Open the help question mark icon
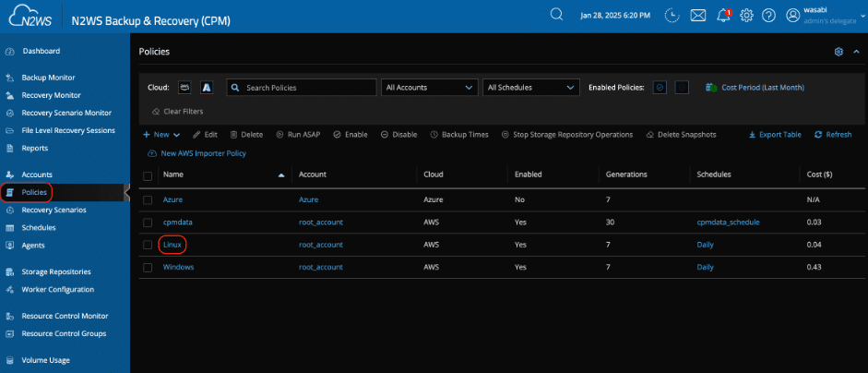The height and width of the screenshot is (373, 868). coord(768,16)
